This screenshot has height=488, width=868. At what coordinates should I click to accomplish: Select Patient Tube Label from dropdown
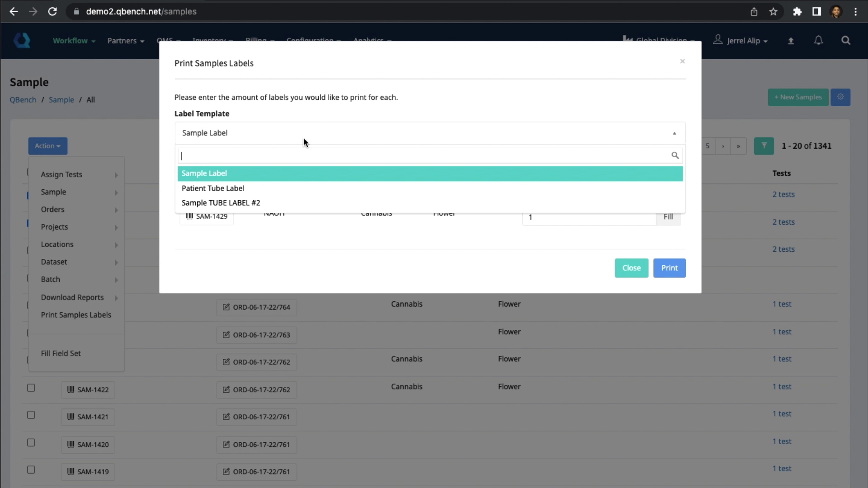(213, 188)
